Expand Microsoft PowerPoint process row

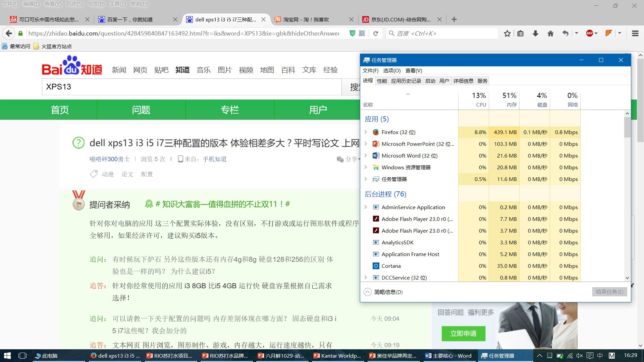point(366,144)
